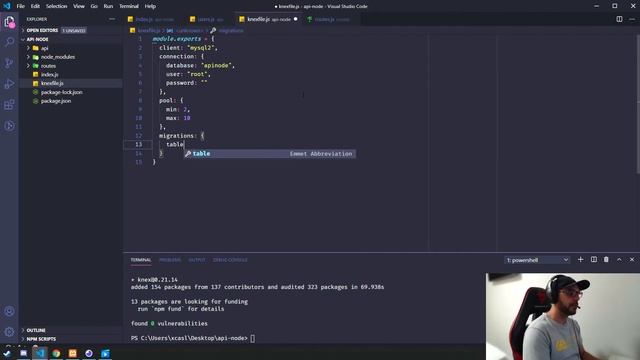
Task: Create a new terminal with plus icon
Action: click(580, 260)
